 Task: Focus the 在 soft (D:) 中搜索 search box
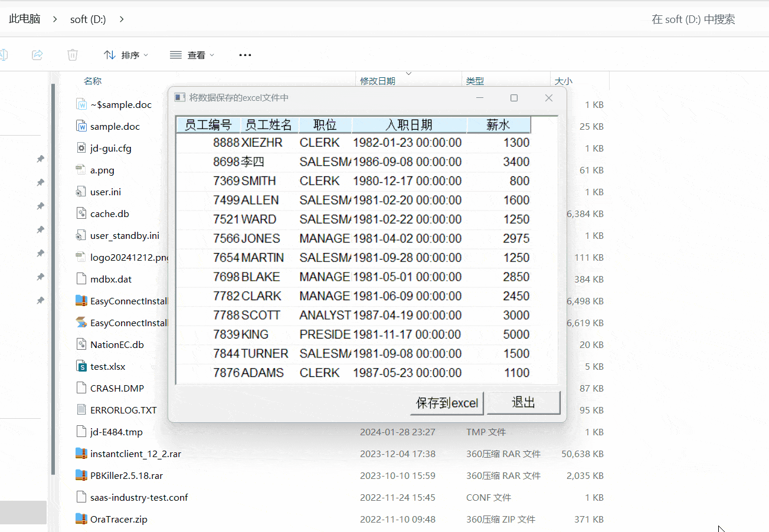pyautogui.click(x=693, y=19)
